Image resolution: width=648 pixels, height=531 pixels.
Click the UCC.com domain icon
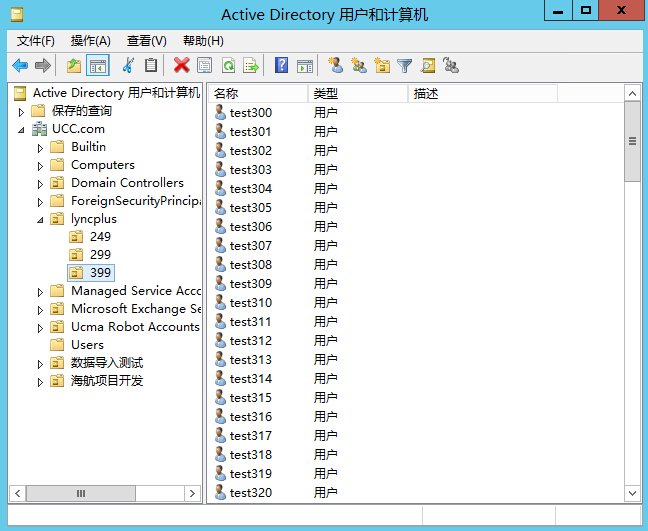39,129
